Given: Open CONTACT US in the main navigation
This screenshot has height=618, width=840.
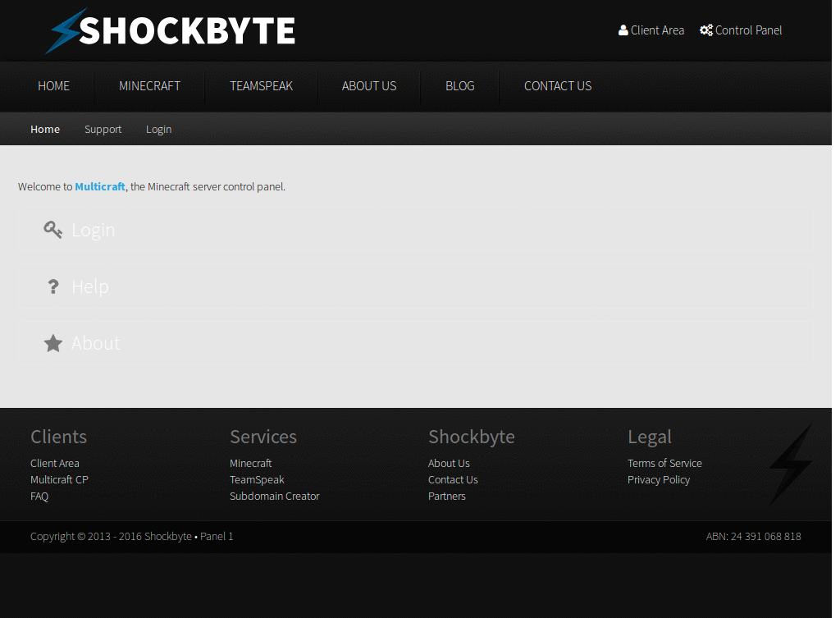Looking at the screenshot, I should (558, 85).
